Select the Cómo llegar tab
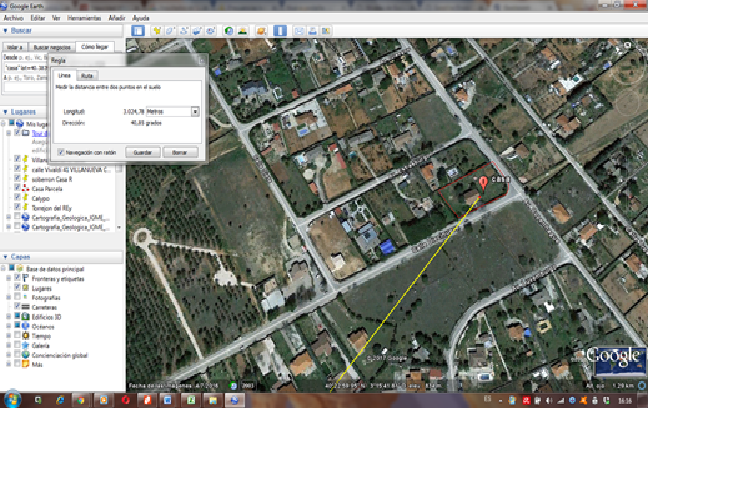Image resolution: width=749 pixels, height=482 pixels. (x=95, y=46)
